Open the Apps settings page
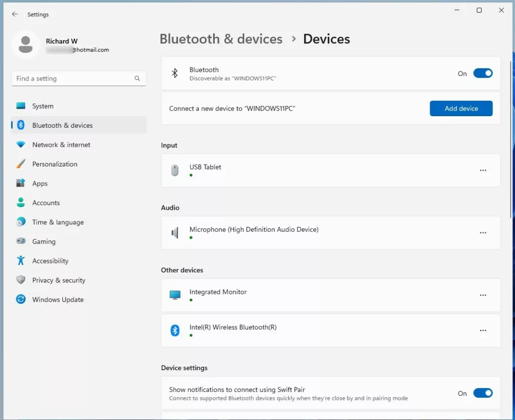 pyautogui.click(x=79, y=183)
